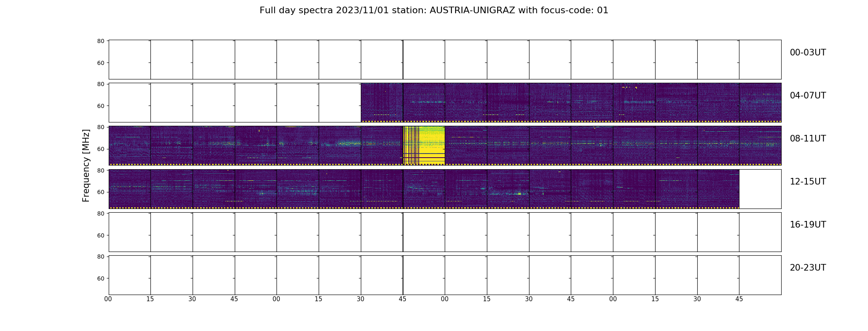Click the 80 tick label of the 16-19UT row
Screen dimensions: 868x331
[100, 213]
